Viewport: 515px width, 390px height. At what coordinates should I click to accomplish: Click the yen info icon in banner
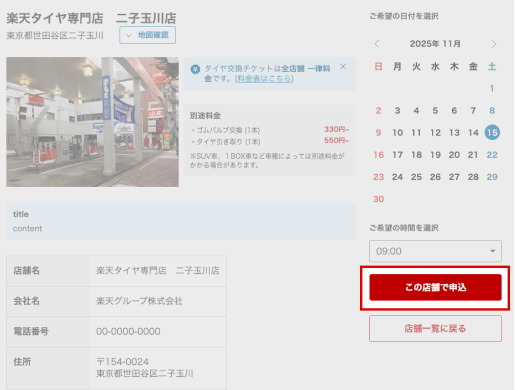[195, 69]
